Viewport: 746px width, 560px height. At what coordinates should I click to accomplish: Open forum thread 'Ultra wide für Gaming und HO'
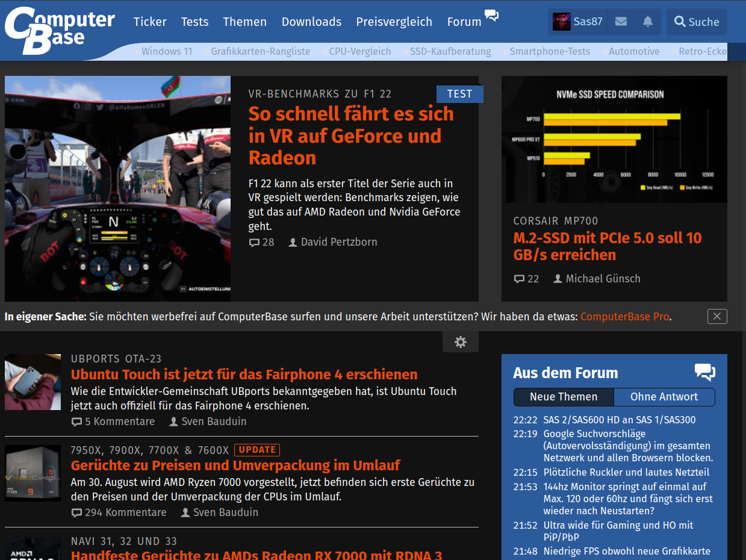[x=618, y=531]
